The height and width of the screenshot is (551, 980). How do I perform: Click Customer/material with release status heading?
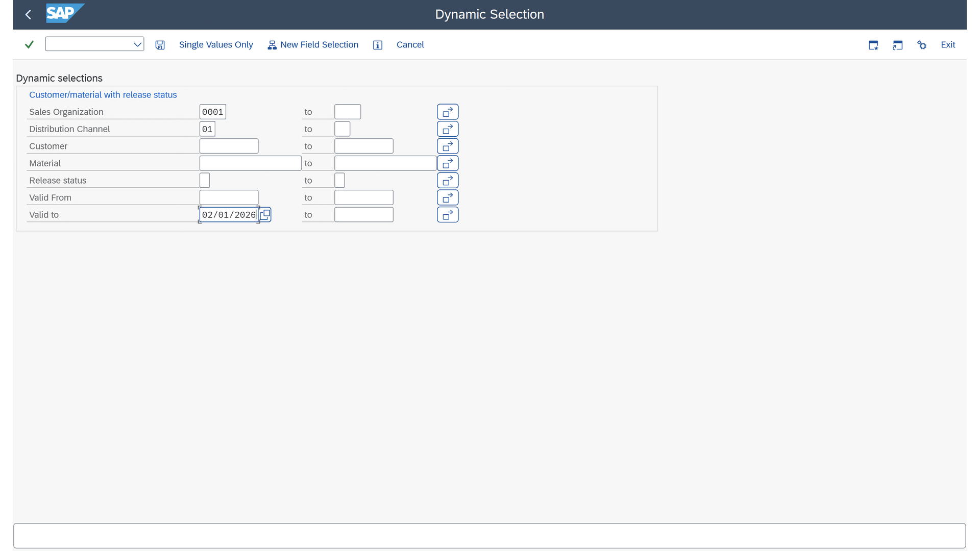click(x=103, y=95)
